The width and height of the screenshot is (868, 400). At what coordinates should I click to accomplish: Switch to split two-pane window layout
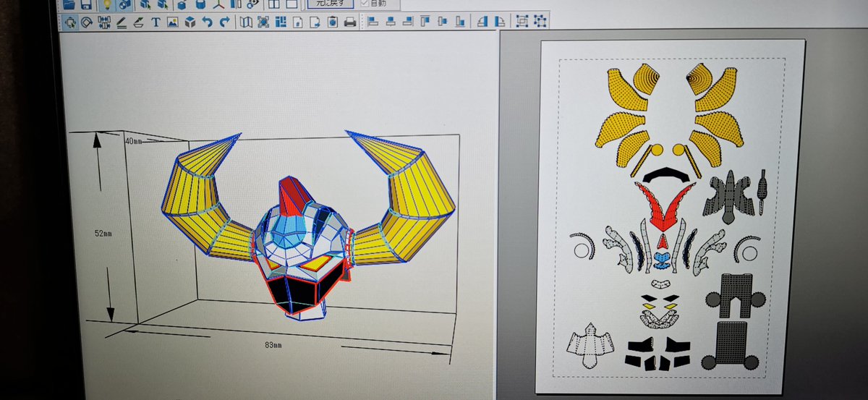(x=274, y=4)
